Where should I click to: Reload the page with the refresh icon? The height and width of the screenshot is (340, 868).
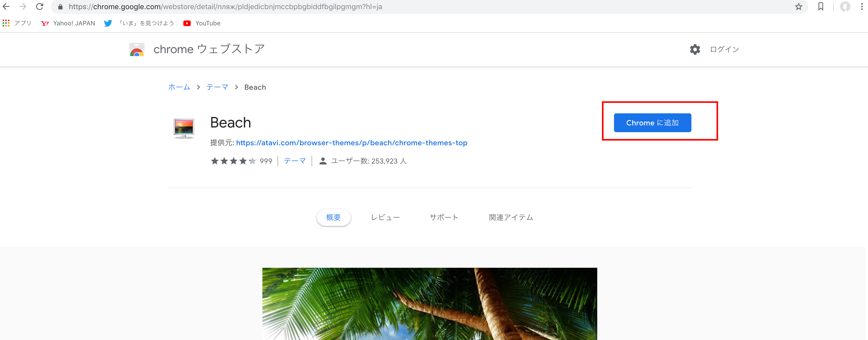(40, 6)
